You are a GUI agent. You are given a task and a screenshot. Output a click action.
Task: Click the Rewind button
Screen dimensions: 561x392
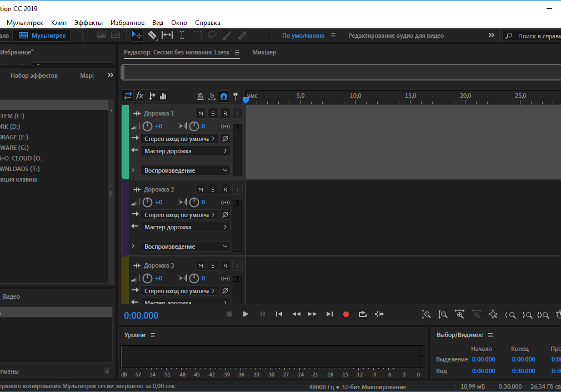296,314
